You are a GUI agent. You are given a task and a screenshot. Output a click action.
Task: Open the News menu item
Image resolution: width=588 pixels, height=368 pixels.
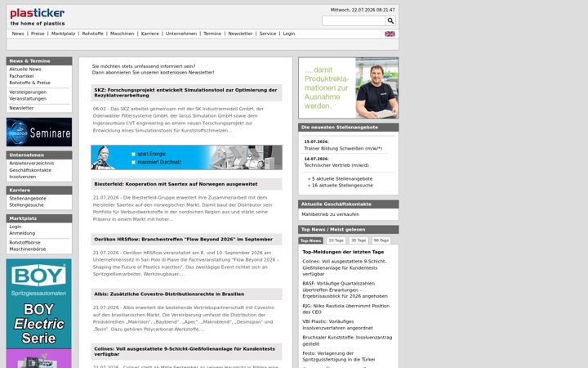click(x=18, y=34)
